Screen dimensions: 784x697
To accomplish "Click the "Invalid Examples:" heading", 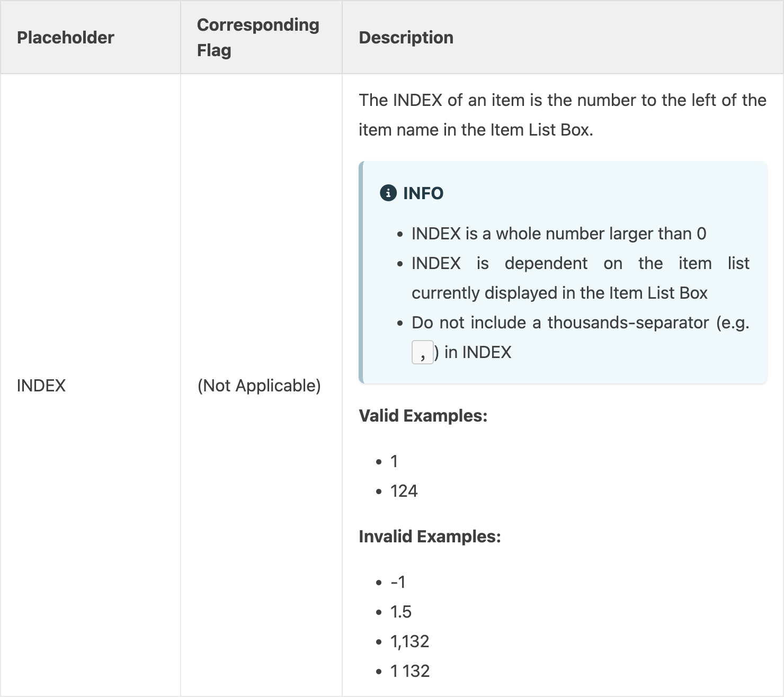I will 430,537.
